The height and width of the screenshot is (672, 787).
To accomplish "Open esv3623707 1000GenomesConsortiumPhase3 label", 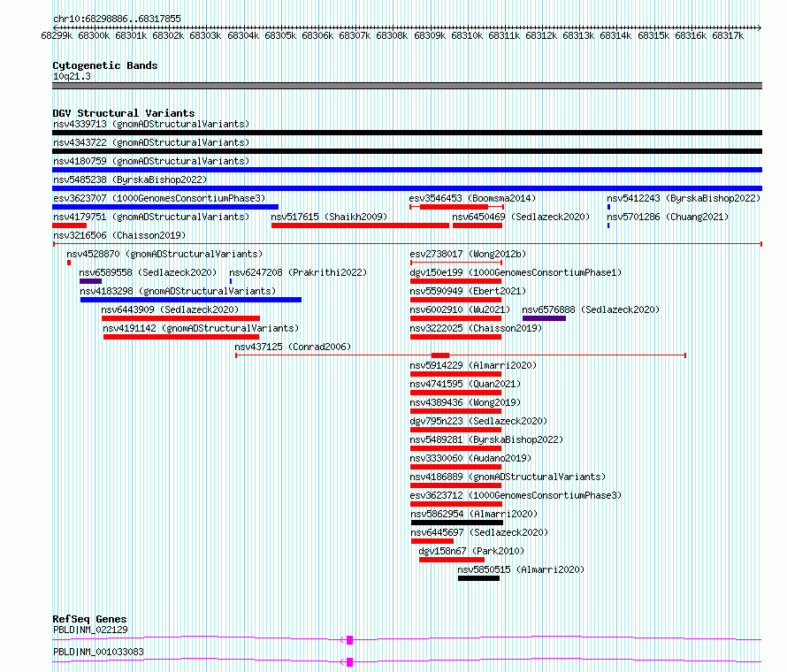I will coord(159,198).
